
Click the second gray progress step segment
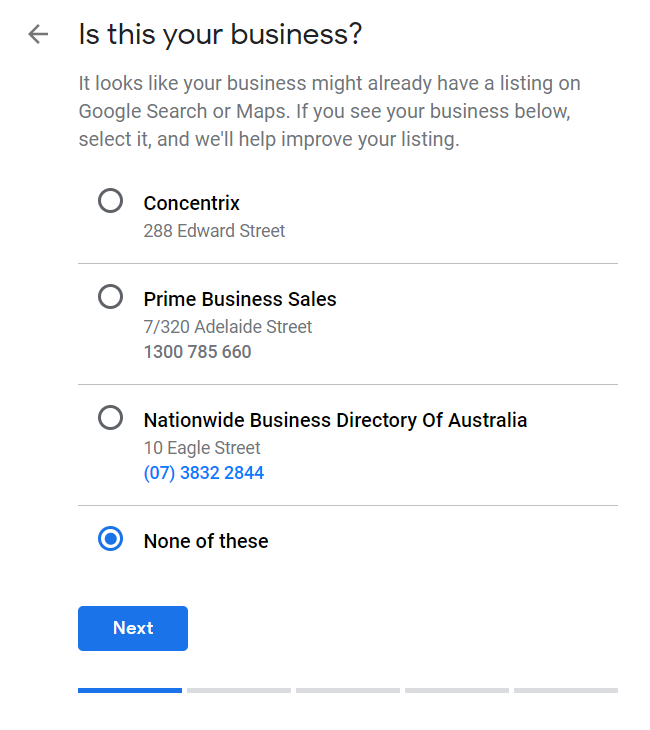pyautogui.click(x=239, y=690)
